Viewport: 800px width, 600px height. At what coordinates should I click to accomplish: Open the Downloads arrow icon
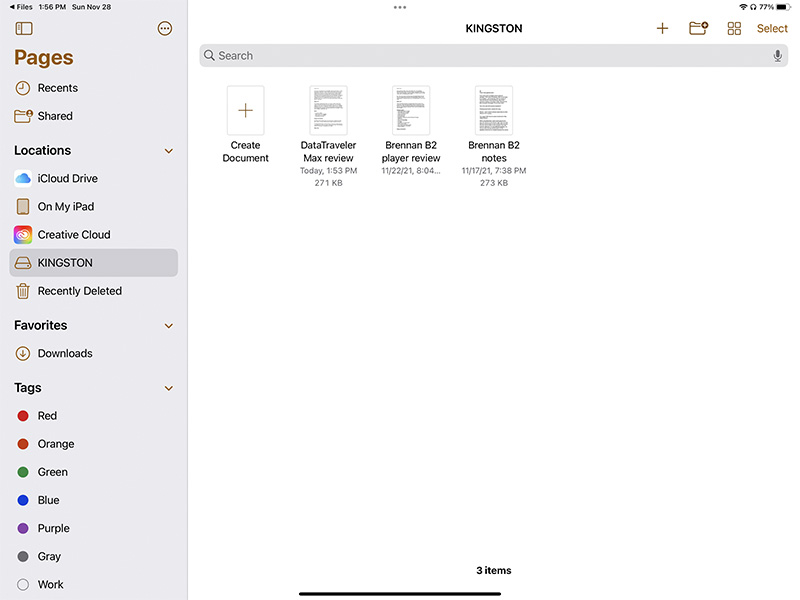[23, 354]
